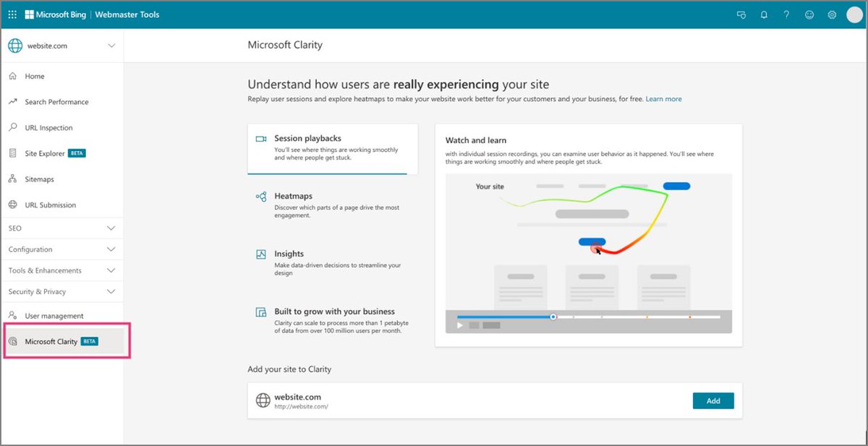Go to Home in sidebar
This screenshot has width=868, height=446.
[x=62, y=76]
